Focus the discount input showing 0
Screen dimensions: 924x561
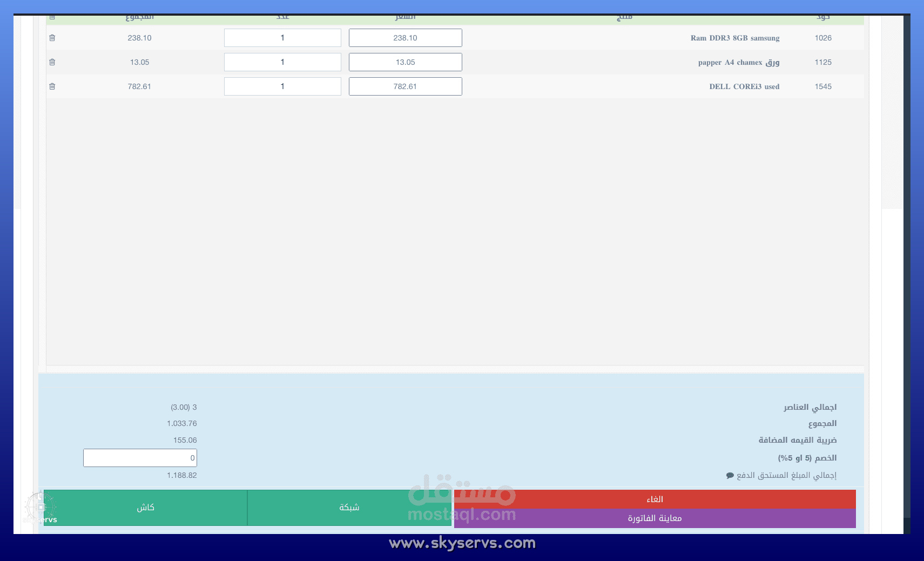coord(140,458)
